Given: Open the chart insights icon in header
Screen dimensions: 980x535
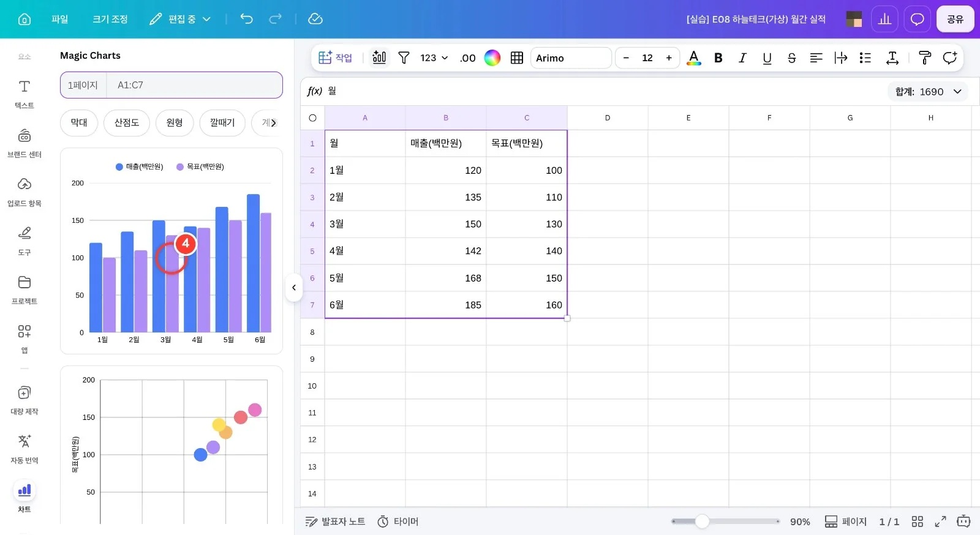Looking at the screenshot, I should pos(884,19).
